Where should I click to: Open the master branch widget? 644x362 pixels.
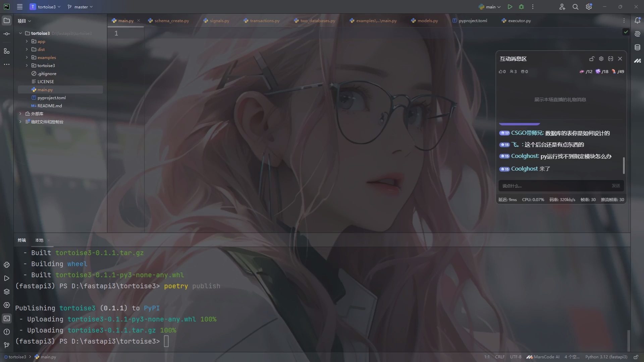[x=79, y=7]
